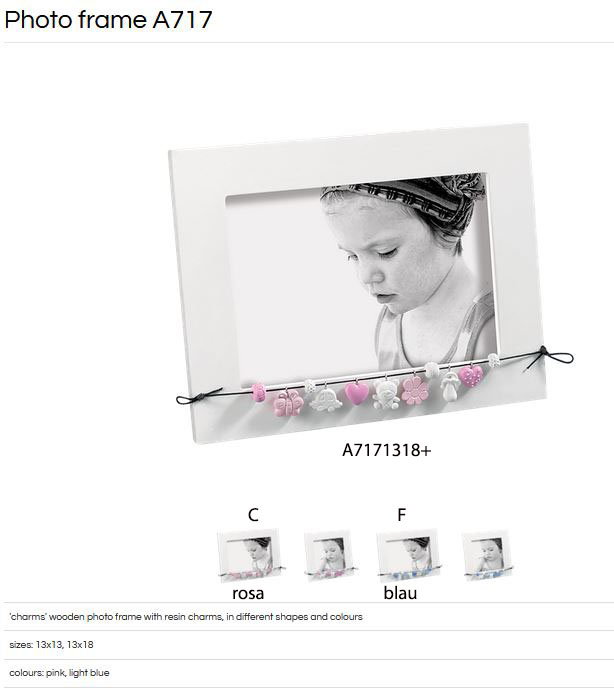
Task: Click the Photo frame A717 title
Action: pos(108,20)
